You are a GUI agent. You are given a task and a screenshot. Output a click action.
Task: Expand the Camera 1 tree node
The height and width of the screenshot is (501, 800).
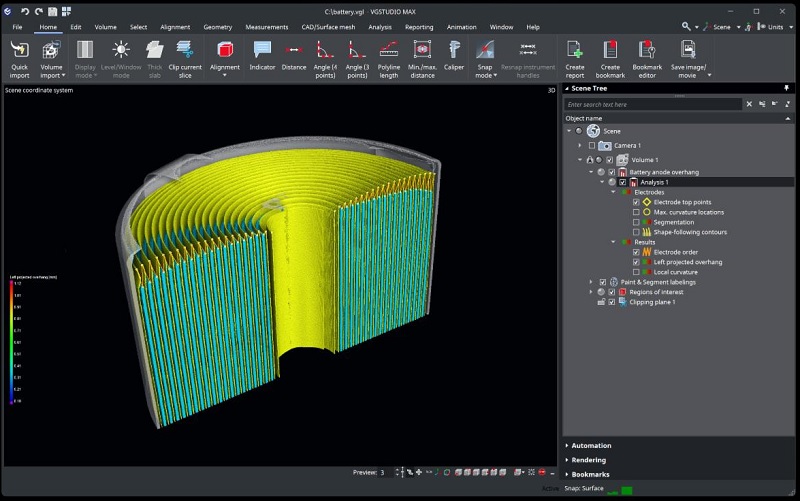(x=580, y=145)
